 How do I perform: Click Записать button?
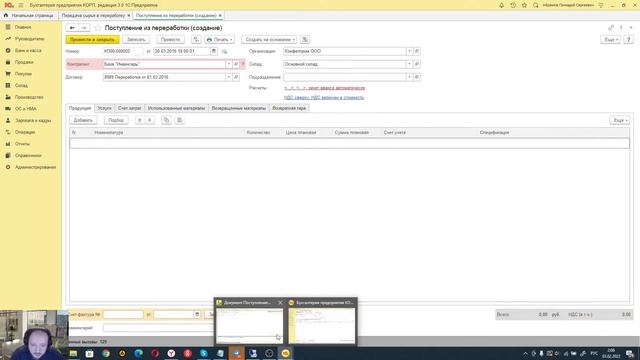pos(136,40)
